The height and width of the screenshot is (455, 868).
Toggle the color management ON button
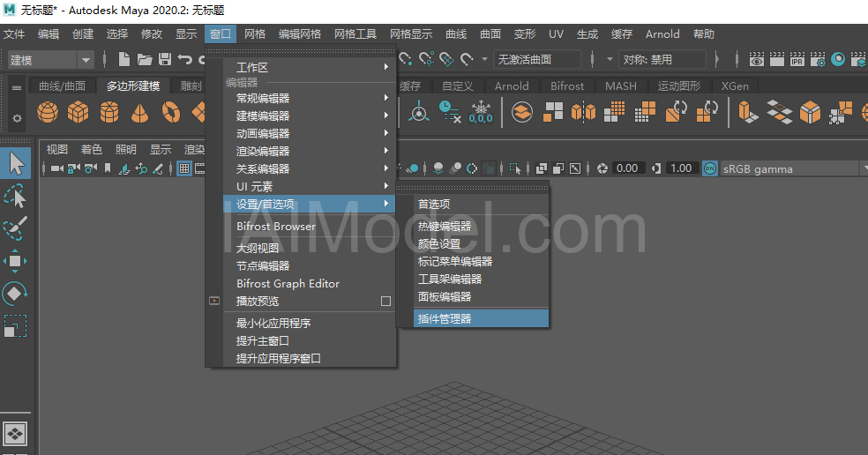coord(710,168)
